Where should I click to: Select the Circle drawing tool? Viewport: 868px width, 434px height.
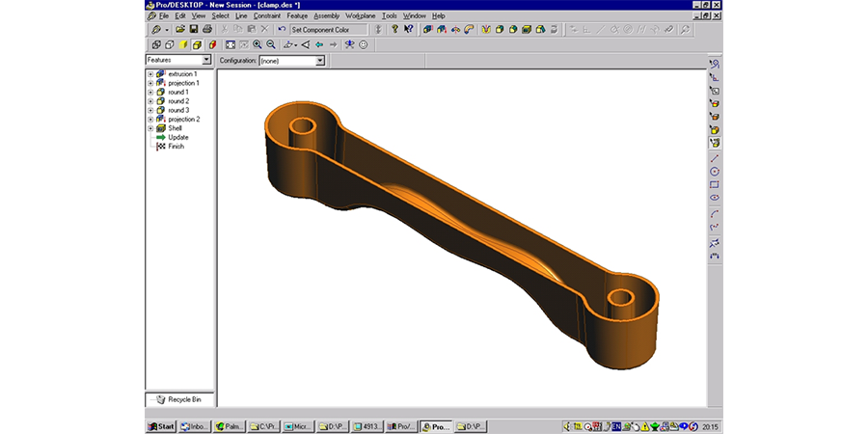(715, 171)
